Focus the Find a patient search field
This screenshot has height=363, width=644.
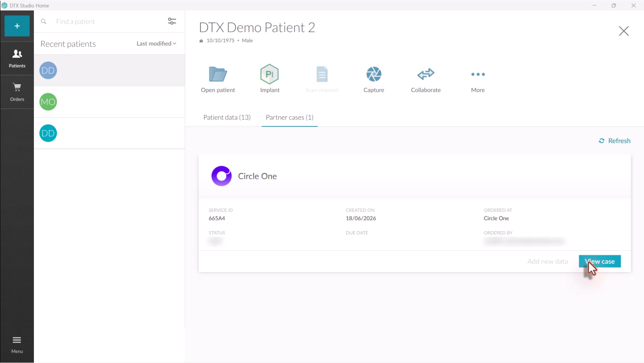coord(109,21)
